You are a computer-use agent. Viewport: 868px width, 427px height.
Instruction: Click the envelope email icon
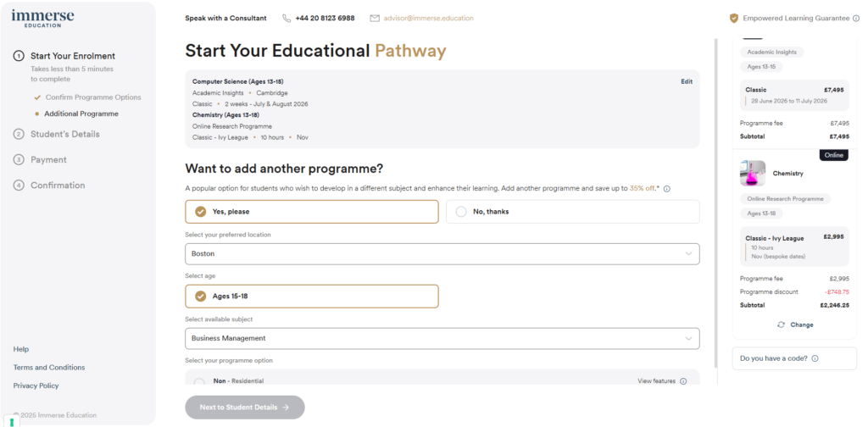(x=375, y=18)
